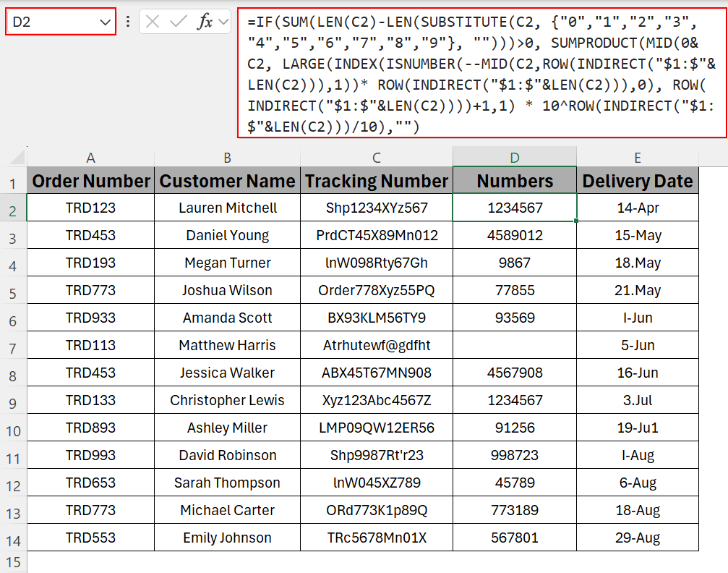Collapse the formula bar with chevron
This screenshot has width=728, height=573.
tap(223, 22)
